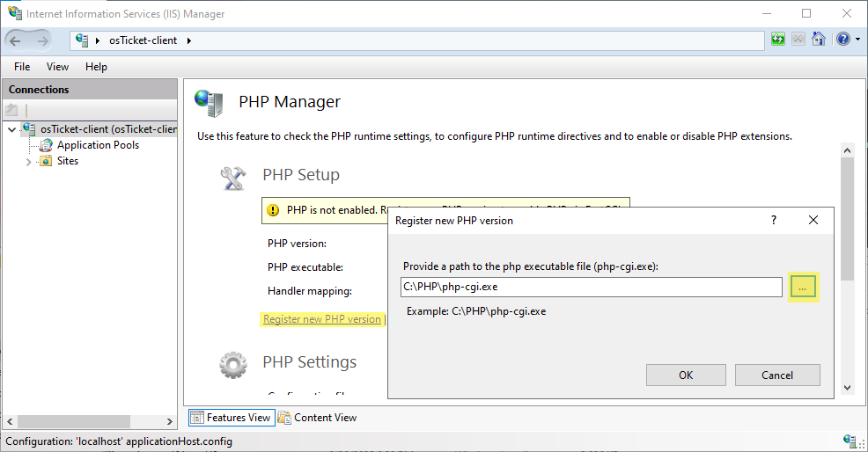Click the Content View tab icon

284,418
